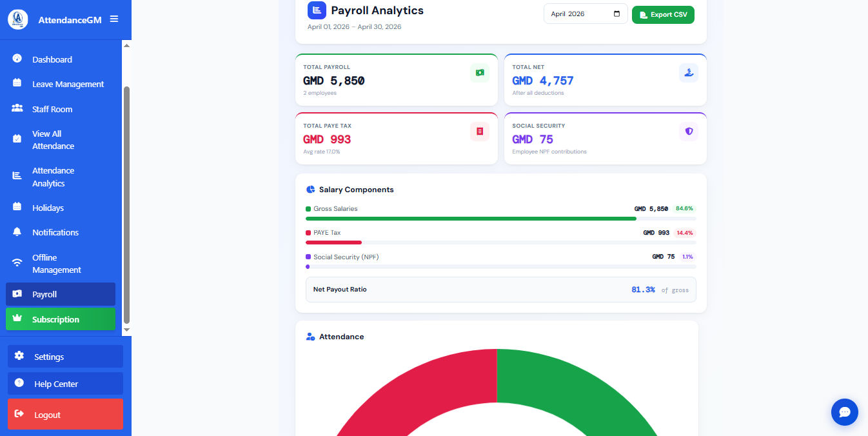Click the Attendance Analytics chart icon

[x=17, y=176]
